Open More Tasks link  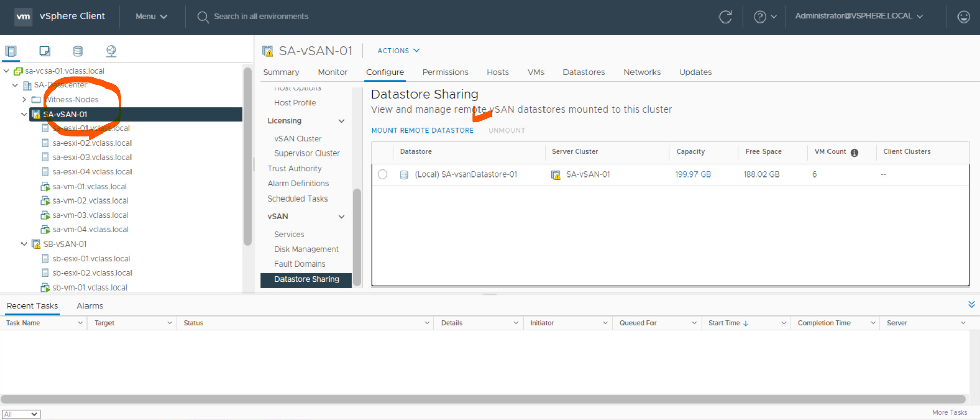[949, 412]
